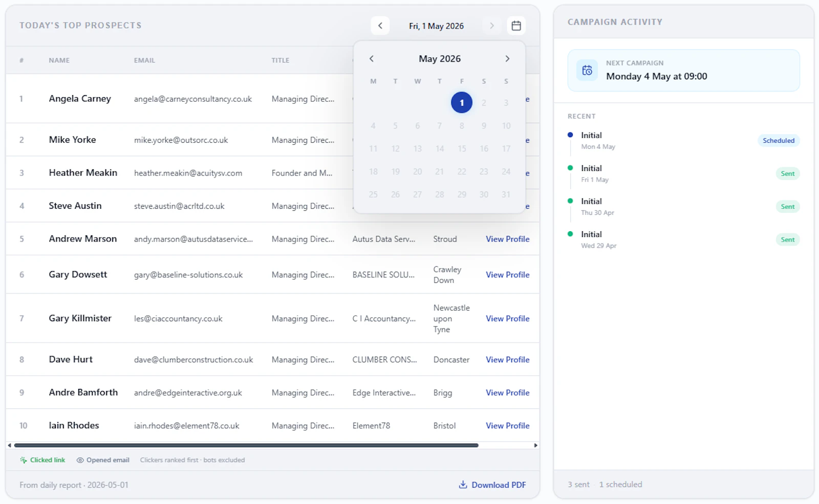Click prospect name Mike Yorke
Screen dimensions: 819x504
coord(73,140)
